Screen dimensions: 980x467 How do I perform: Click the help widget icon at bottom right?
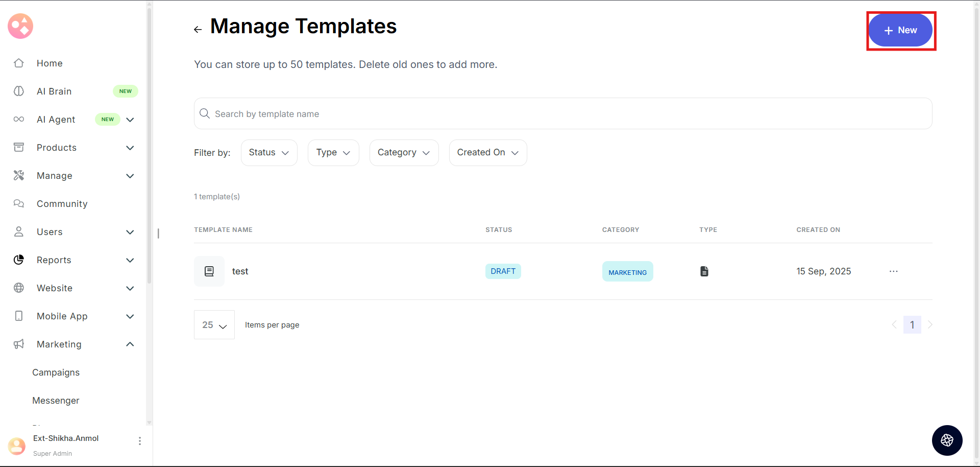tap(947, 440)
